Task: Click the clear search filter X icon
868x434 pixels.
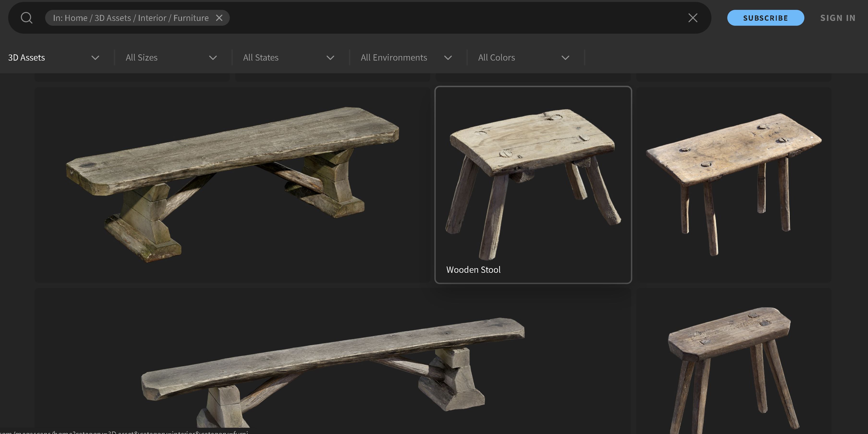Action: point(219,17)
